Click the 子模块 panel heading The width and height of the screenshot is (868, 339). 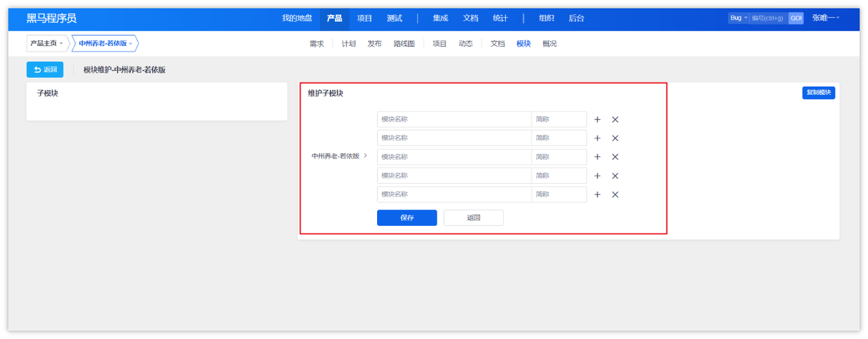[x=47, y=94]
